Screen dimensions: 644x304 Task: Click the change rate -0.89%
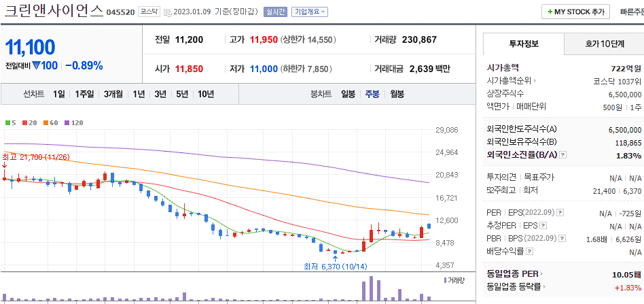(x=84, y=65)
